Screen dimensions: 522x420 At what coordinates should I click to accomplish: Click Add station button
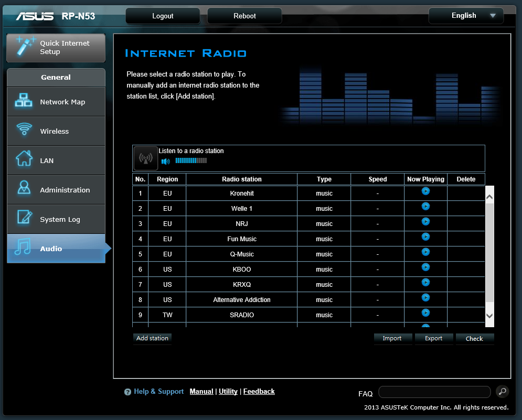[152, 338]
